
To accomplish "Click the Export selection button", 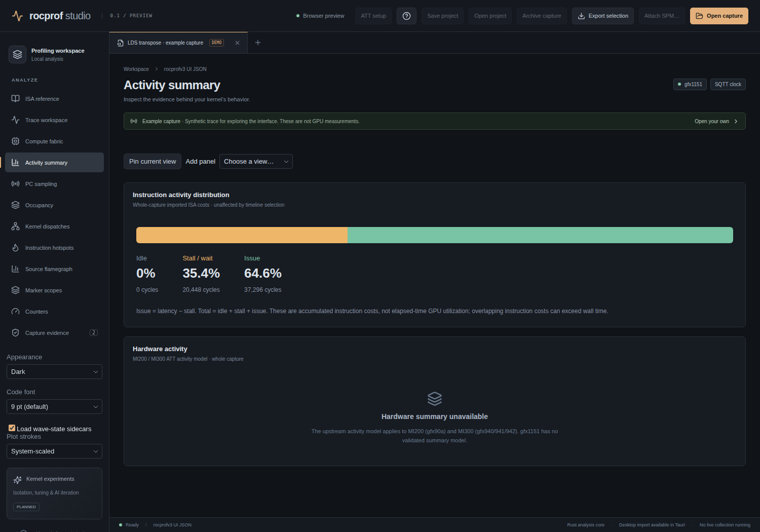I will 603,16.
